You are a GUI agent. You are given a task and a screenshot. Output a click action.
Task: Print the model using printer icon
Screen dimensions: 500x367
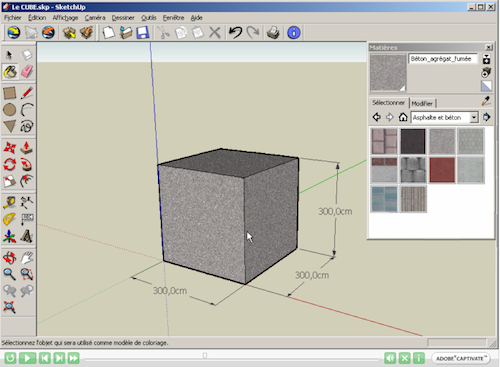[x=273, y=33]
